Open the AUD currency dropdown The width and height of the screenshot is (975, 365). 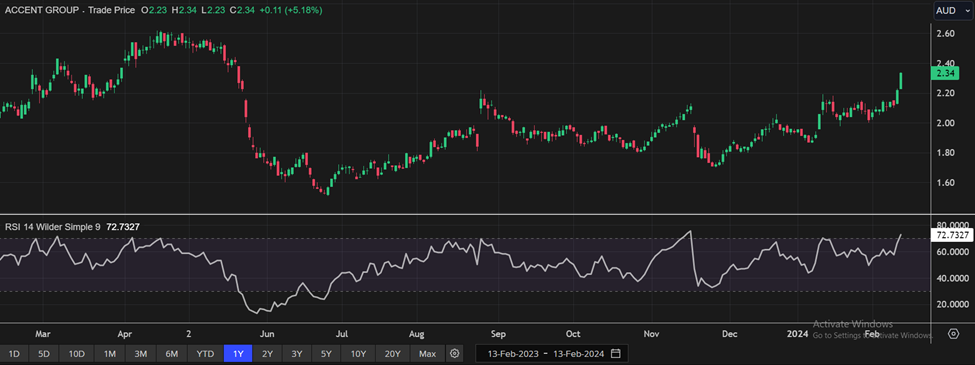click(953, 11)
